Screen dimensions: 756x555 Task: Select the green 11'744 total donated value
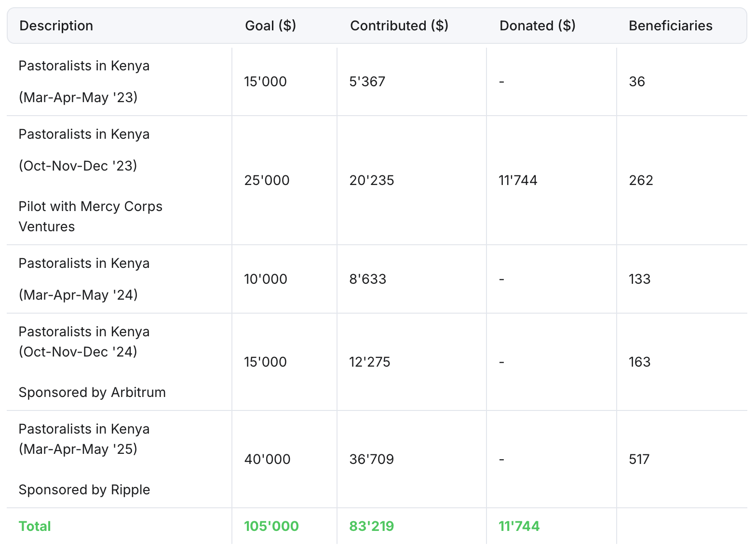point(519,526)
